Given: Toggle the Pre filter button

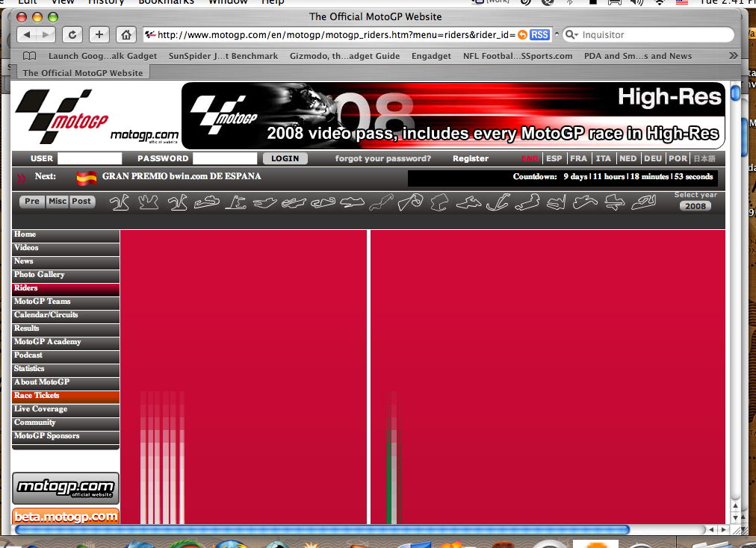Looking at the screenshot, I should 32,202.
